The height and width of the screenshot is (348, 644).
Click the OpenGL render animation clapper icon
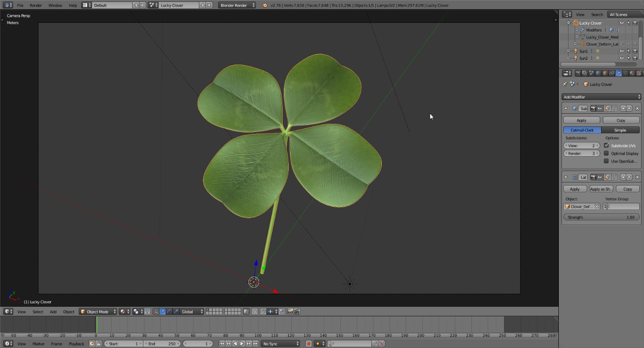[297, 312]
